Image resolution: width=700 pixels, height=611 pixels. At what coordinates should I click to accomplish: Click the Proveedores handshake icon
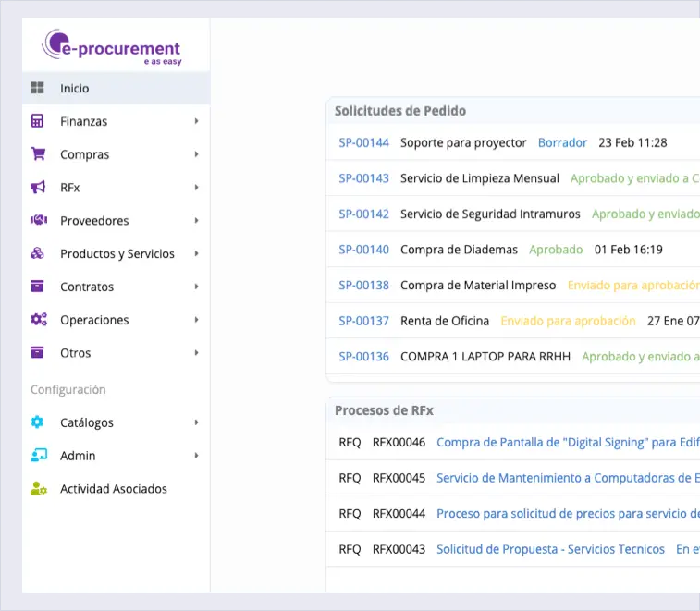[x=38, y=221]
